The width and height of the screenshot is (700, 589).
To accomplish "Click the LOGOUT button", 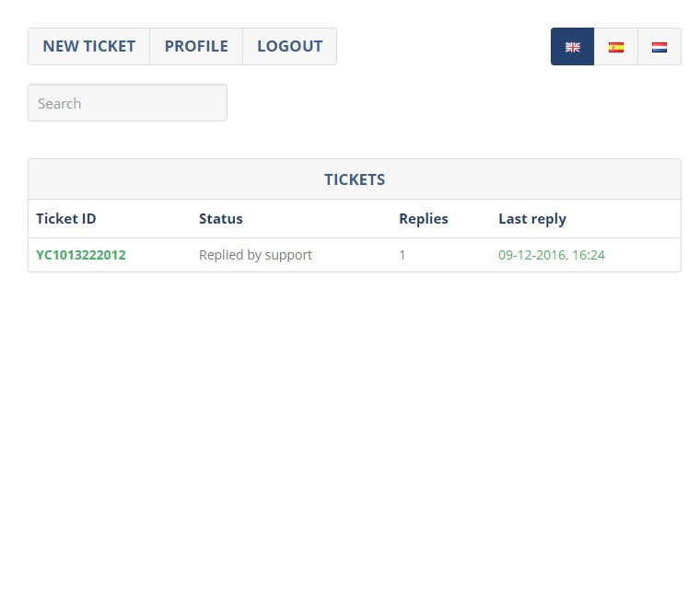I will point(290,46).
